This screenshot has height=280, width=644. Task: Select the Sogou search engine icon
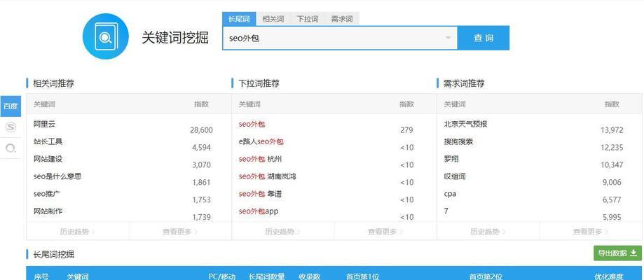11,127
